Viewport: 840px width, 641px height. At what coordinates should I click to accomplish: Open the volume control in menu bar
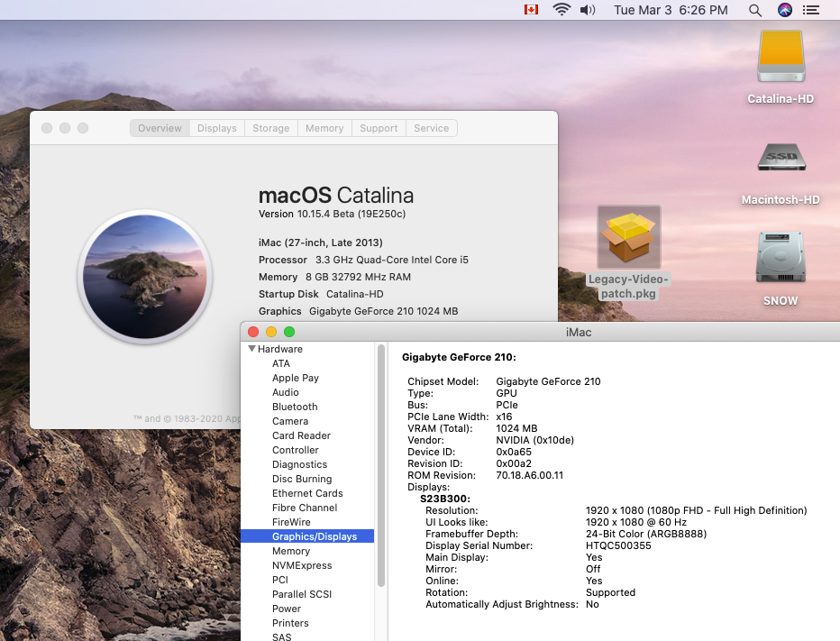tap(588, 10)
